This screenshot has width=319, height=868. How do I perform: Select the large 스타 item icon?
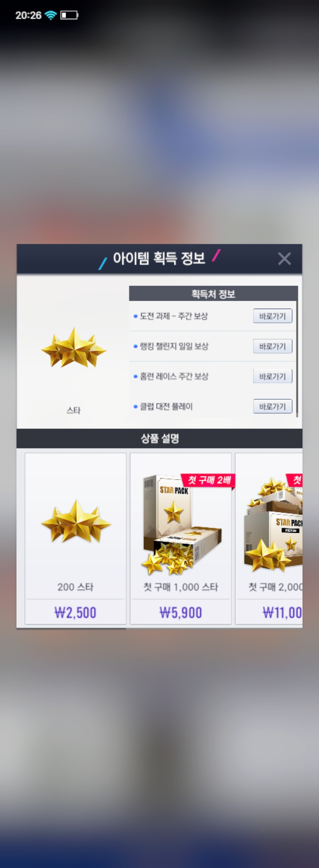click(74, 348)
